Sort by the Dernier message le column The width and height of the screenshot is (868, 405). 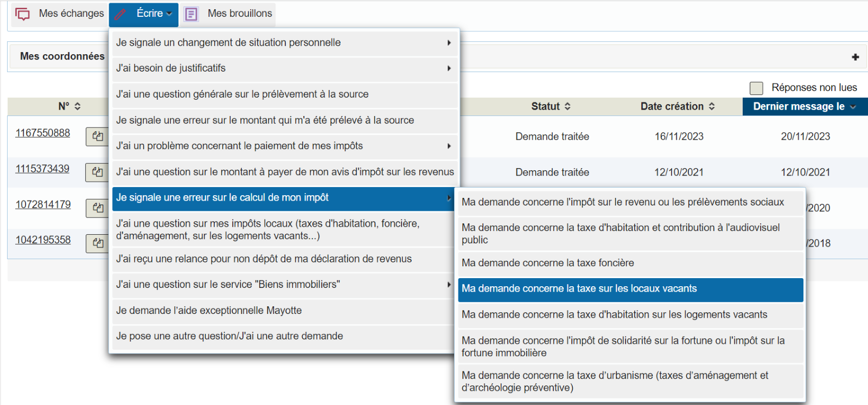click(804, 106)
